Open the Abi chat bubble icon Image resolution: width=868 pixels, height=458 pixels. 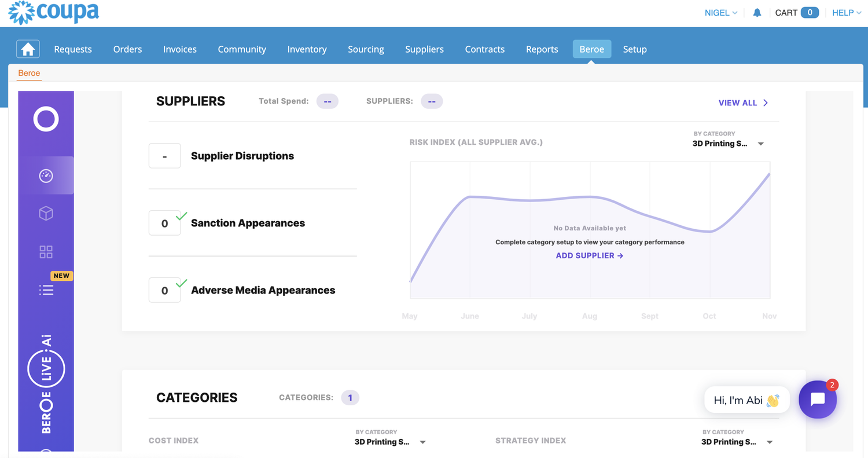tap(817, 400)
